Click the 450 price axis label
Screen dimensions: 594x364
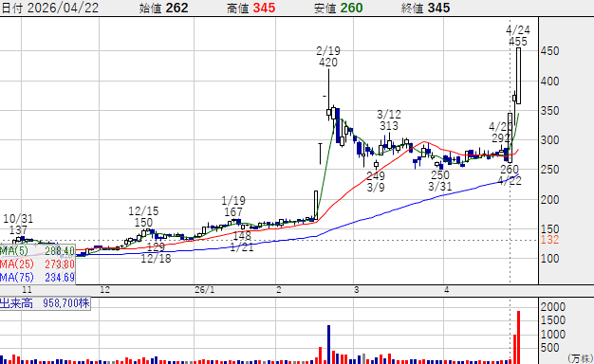coord(549,51)
